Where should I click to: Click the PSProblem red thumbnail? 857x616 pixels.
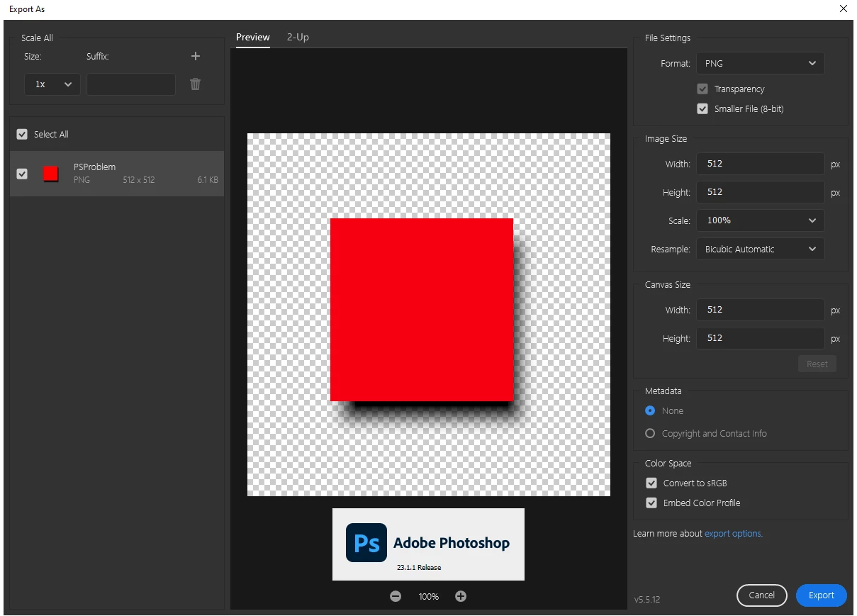click(50, 174)
